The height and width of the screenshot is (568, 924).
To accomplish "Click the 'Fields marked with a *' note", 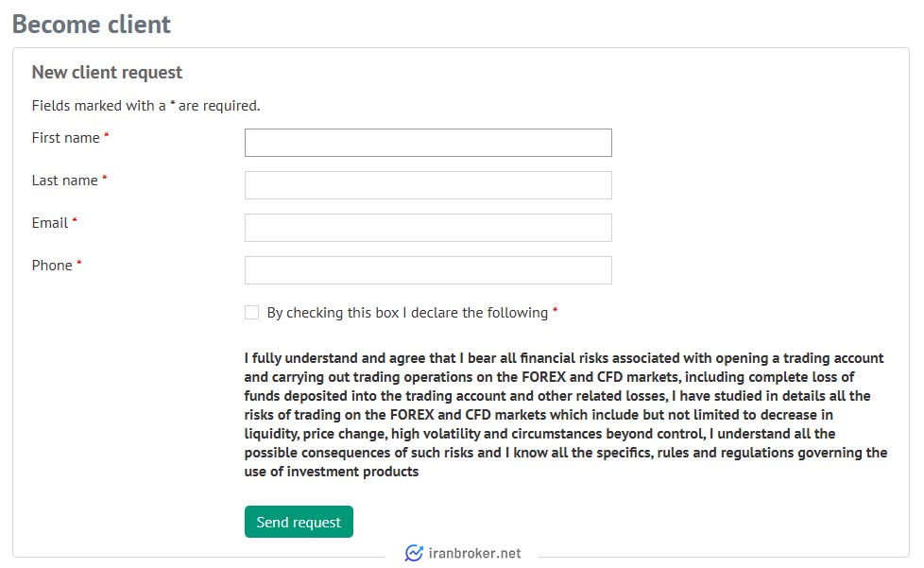I will tap(145, 106).
